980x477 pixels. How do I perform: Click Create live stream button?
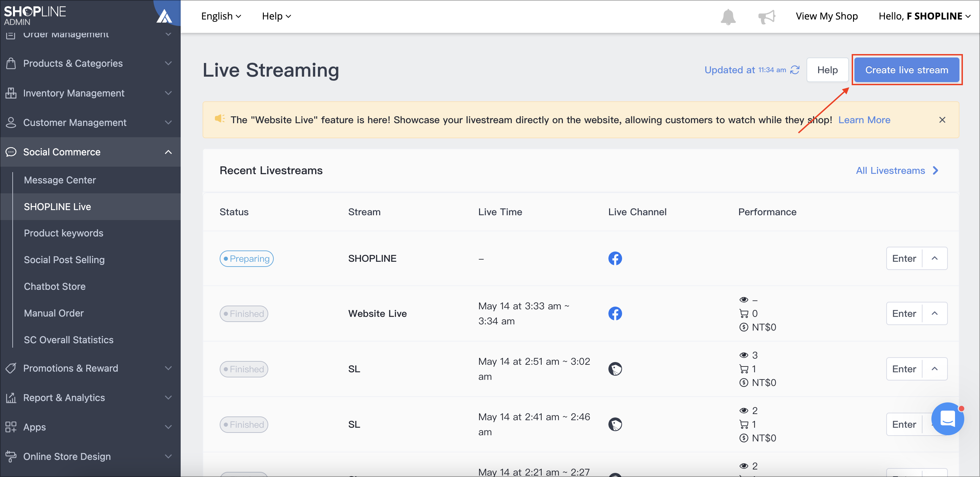tap(906, 70)
